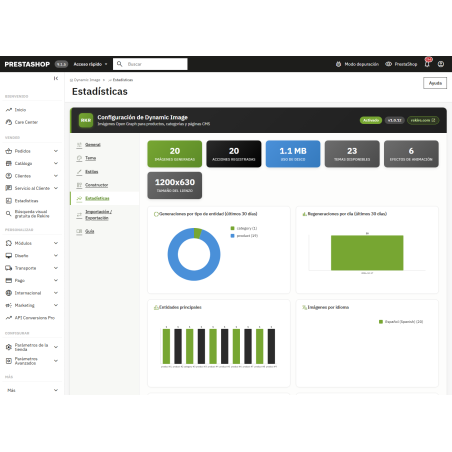
Task: Click the Inicio dashboard icon
Action: (x=9, y=110)
